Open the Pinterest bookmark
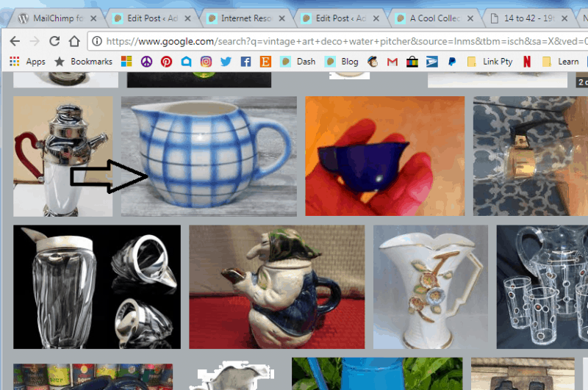The width and height of the screenshot is (588, 390). pyautogui.click(x=166, y=62)
